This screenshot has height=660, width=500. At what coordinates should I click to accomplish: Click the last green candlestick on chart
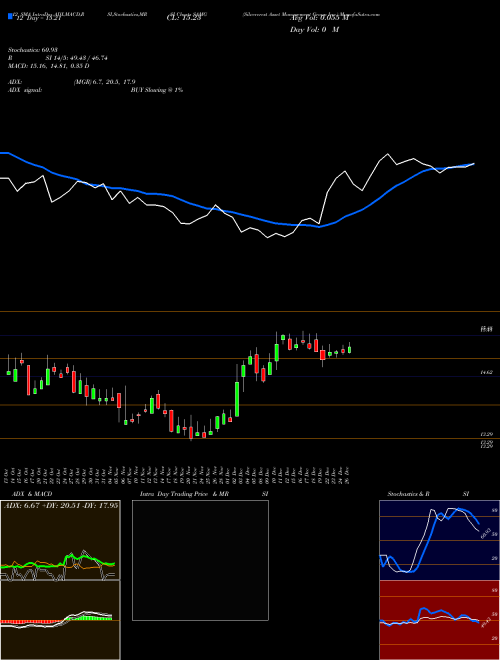pos(349,350)
